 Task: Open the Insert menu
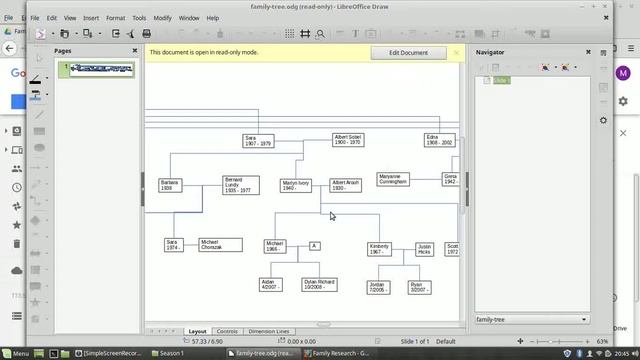pos(91,18)
